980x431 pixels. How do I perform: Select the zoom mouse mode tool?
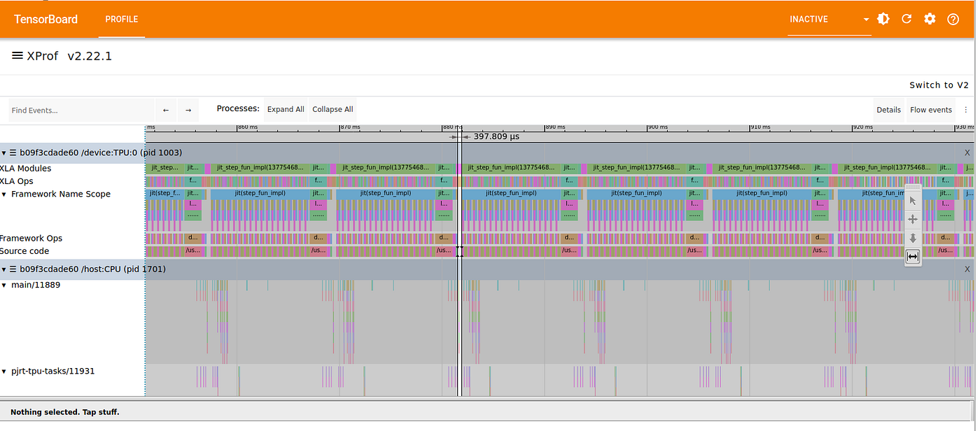pos(912,238)
